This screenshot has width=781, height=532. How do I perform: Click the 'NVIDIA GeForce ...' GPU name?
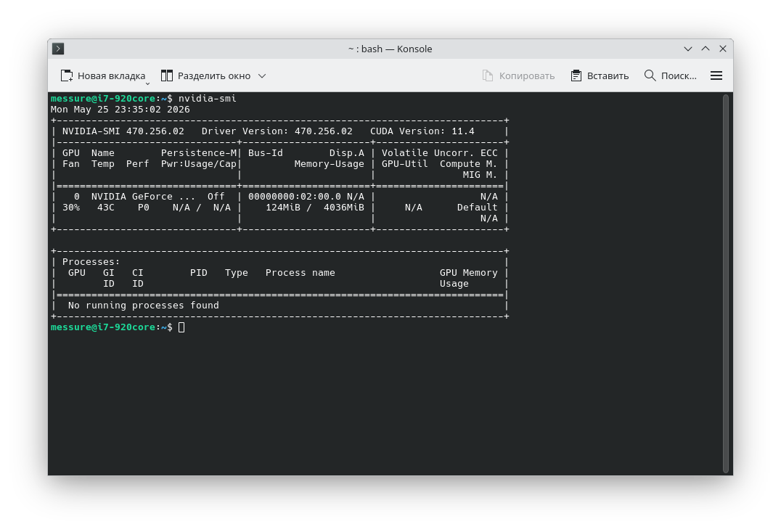click(144, 196)
